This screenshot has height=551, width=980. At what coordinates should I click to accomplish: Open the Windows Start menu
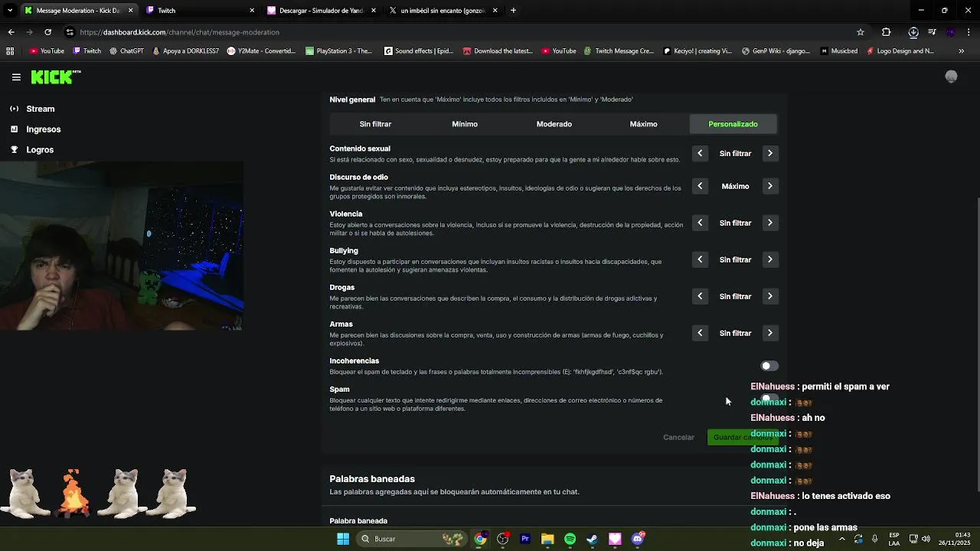[343, 539]
